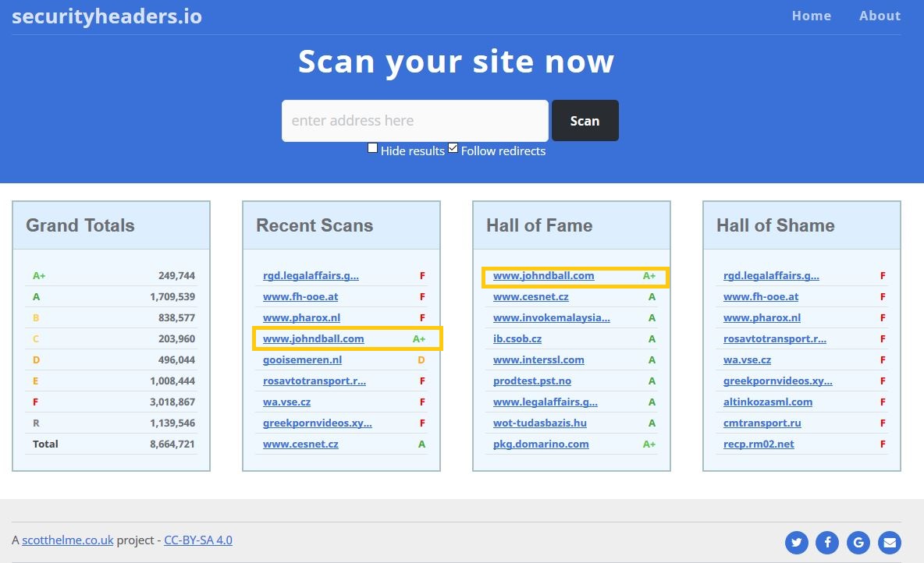
Task: Click the B grade count 838,577
Action: coord(176,318)
